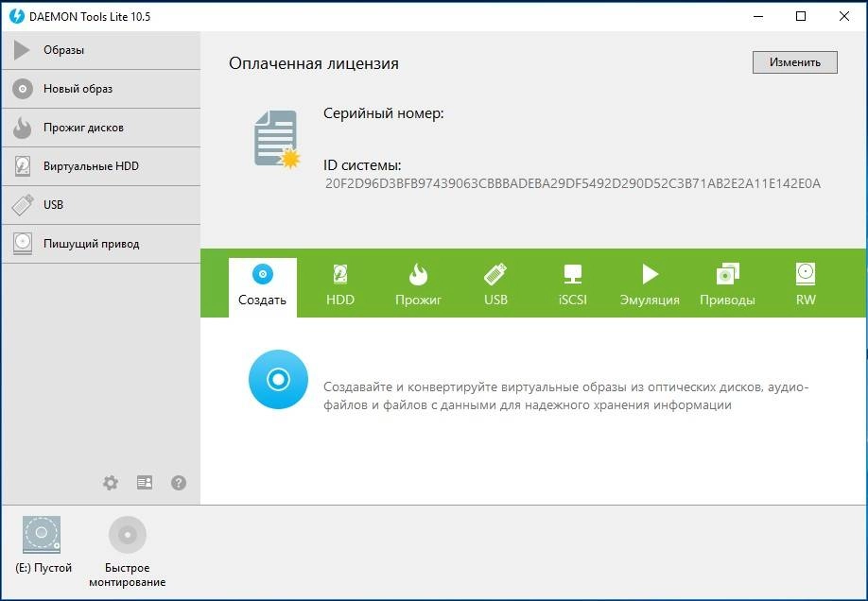Click the Образы play triangle icon
Image resolution: width=868 pixels, height=601 pixels.
coord(22,50)
